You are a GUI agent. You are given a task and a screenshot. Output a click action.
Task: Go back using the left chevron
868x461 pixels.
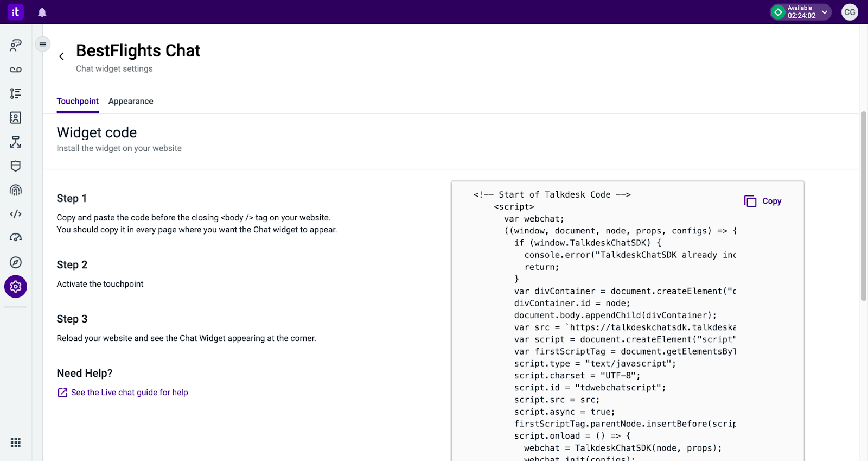pos(61,56)
